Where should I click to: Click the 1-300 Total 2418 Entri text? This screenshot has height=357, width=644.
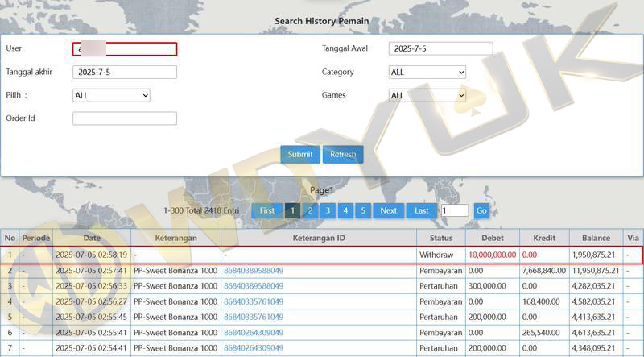coord(201,210)
